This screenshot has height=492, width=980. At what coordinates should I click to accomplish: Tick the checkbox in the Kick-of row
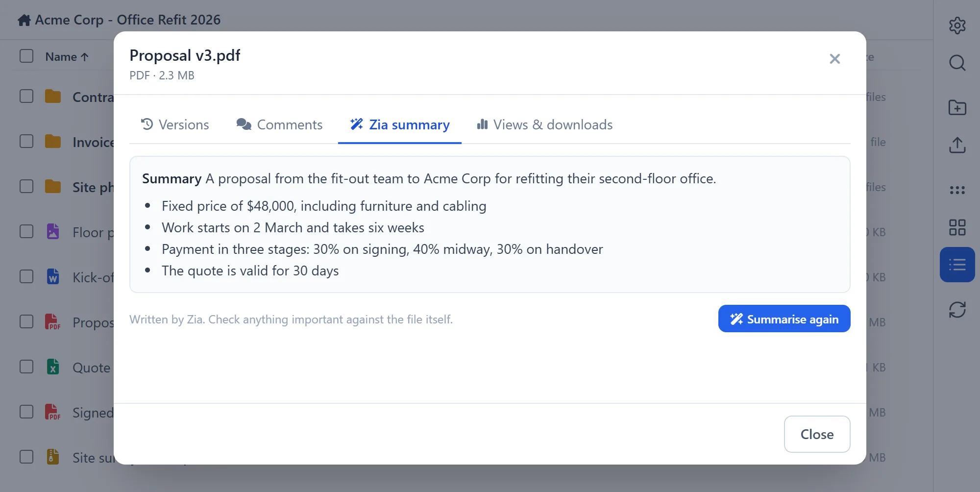[x=26, y=276]
